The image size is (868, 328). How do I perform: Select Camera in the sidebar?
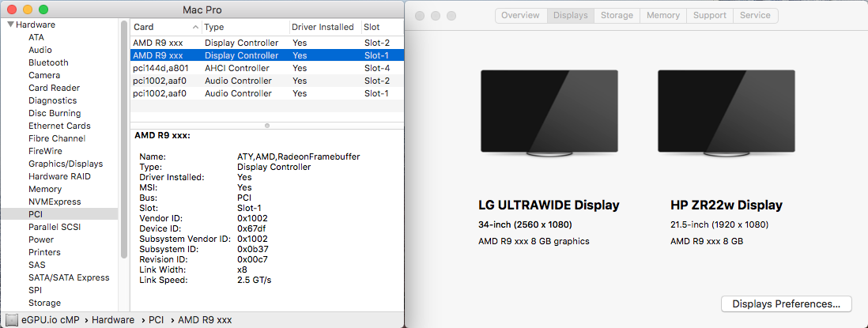pyautogui.click(x=44, y=75)
